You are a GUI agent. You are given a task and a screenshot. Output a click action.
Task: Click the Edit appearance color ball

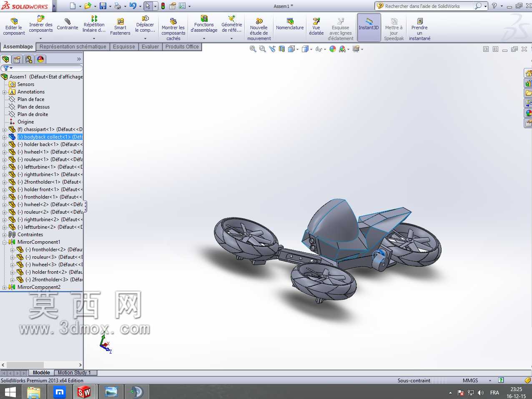point(333,49)
